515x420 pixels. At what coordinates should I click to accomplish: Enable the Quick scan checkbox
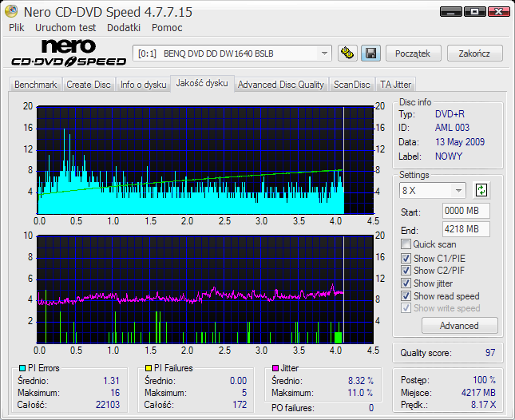pos(406,244)
